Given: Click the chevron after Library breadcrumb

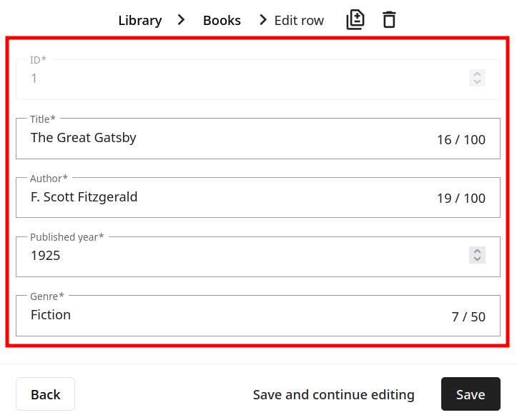Looking at the screenshot, I should coord(182,20).
